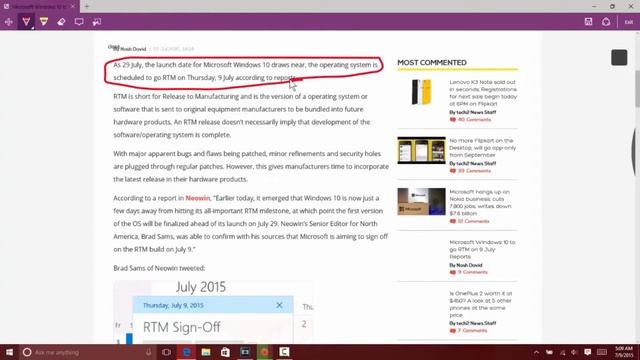Image resolution: width=640 pixels, height=360 pixels.
Task: View 7 Comments on OnePlus 2 article
Action: [469, 330]
